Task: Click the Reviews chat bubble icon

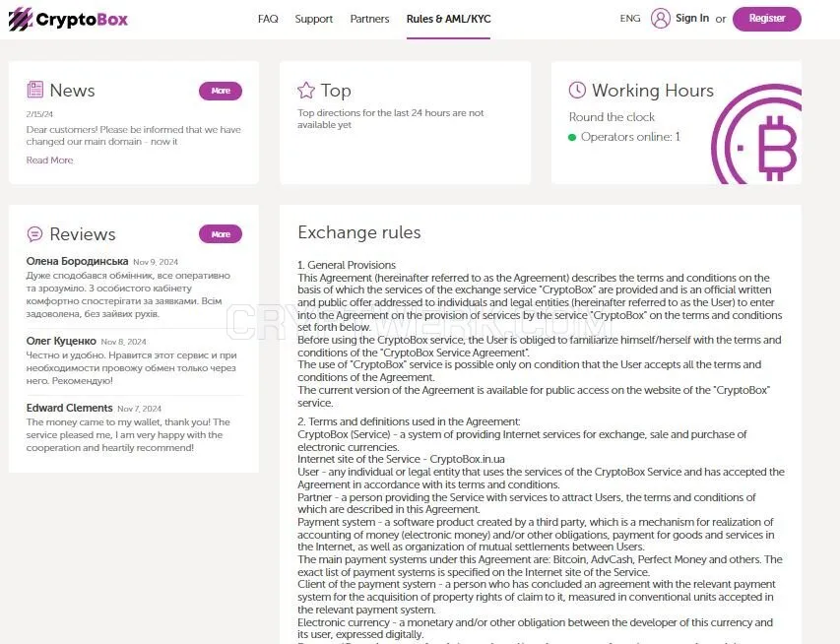Action: coord(34,234)
